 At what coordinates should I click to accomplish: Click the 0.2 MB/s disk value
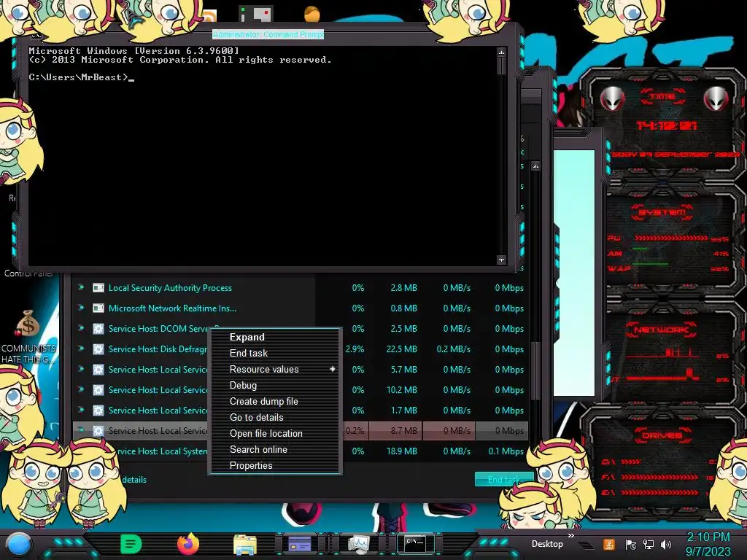(x=454, y=349)
